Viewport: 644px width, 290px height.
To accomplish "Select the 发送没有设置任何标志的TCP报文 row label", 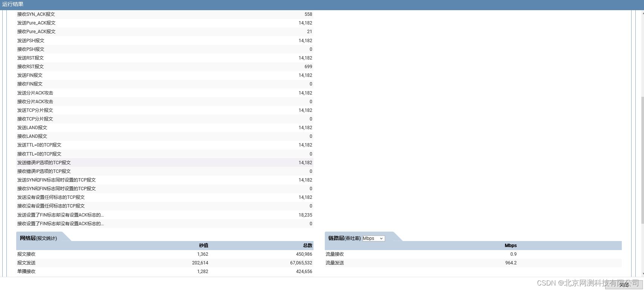I will (x=51, y=197).
